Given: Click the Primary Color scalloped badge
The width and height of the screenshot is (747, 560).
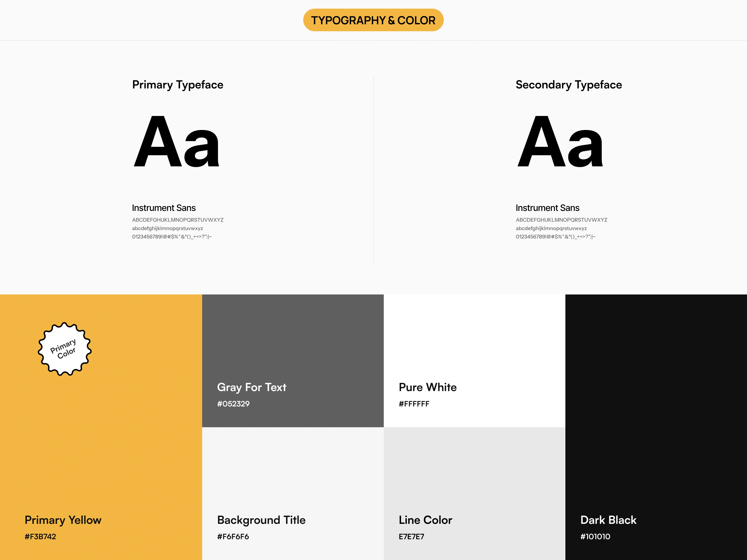Looking at the screenshot, I should (64, 349).
